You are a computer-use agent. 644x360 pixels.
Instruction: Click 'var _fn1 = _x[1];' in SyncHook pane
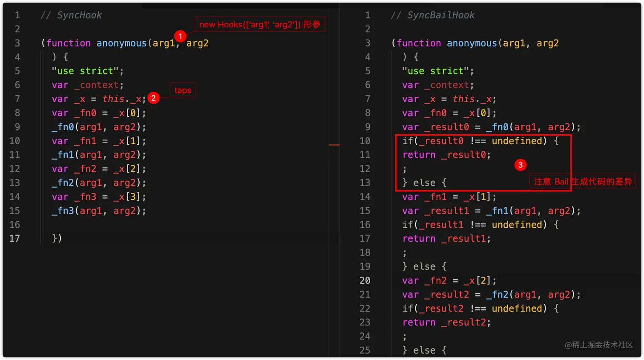[x=99, y=141]
